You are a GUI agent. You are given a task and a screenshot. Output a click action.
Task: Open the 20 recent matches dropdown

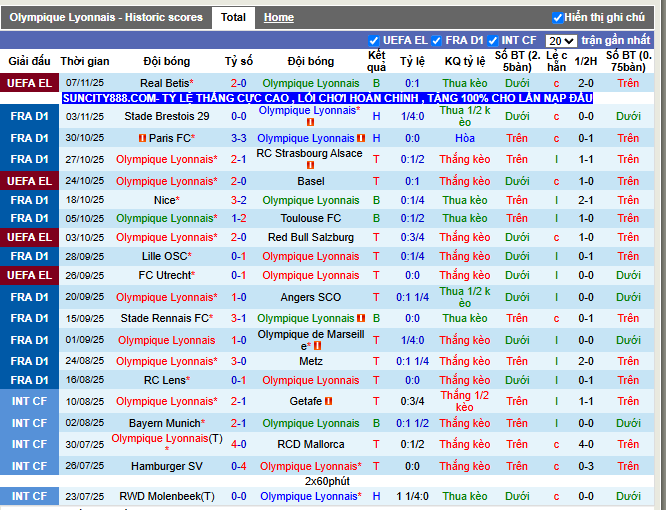[561, 41]
